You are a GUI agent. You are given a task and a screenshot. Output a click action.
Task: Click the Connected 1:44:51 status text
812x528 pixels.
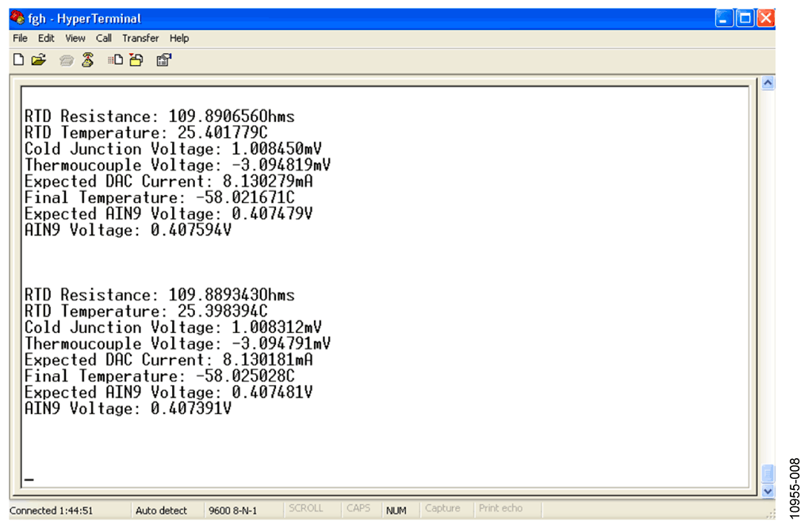[x=52, y=511]
